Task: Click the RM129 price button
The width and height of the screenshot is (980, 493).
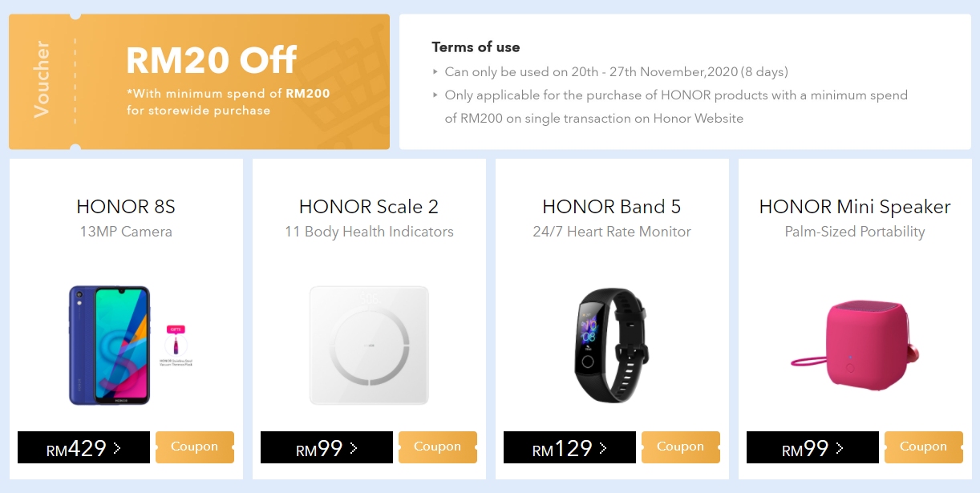Action: click(569, 447)
